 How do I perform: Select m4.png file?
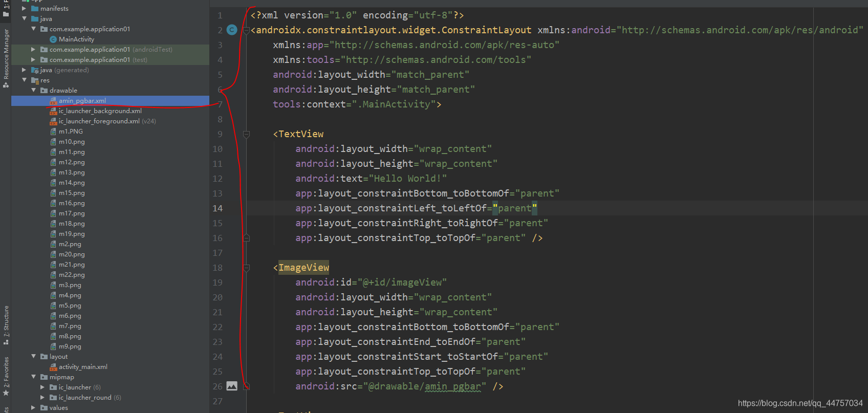click(x=70, y=295)
